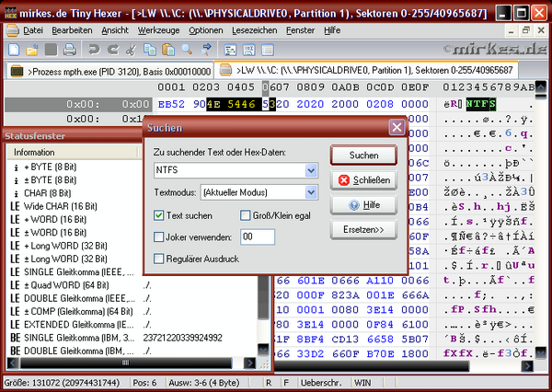Screen dimensions: 552x392
Task: Enable Joker verwenden checkbox
Action: click(x=159, y=236)
